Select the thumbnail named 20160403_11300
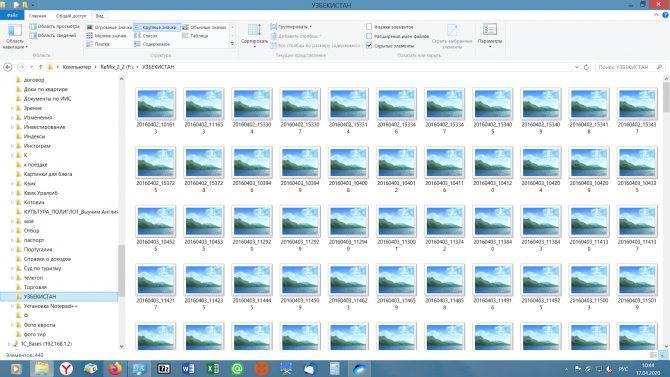Image resolution: width=670 pixels, height=377 pixels. coord(396,228)
